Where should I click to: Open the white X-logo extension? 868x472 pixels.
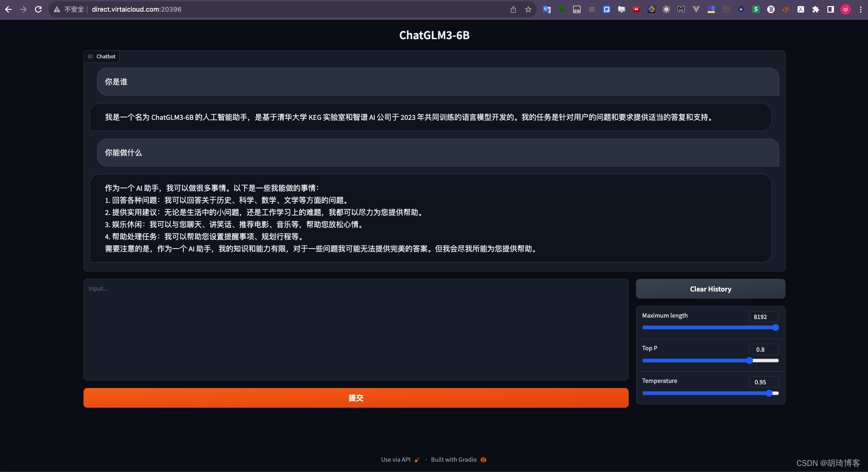801,9
